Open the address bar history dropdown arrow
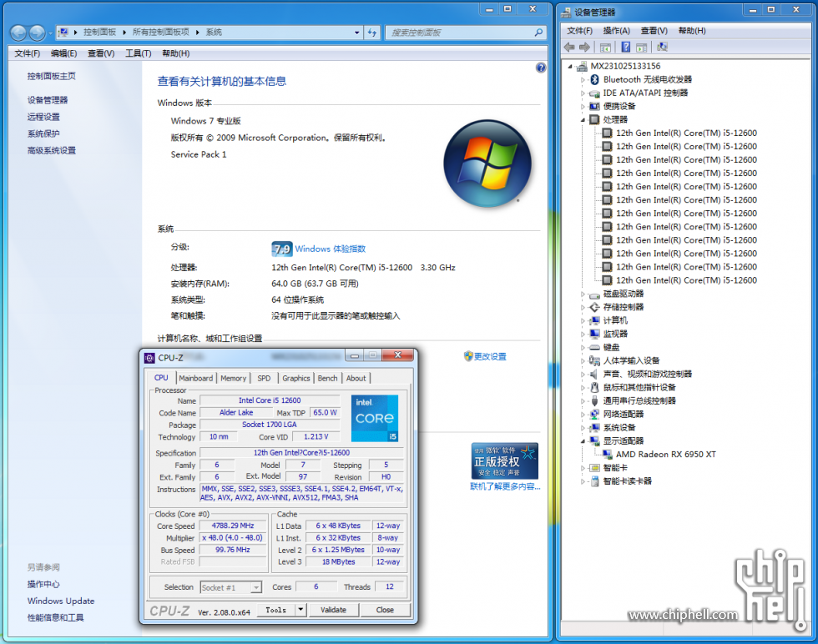The height and width of the screenshot is (644, 818). (357, 33)
